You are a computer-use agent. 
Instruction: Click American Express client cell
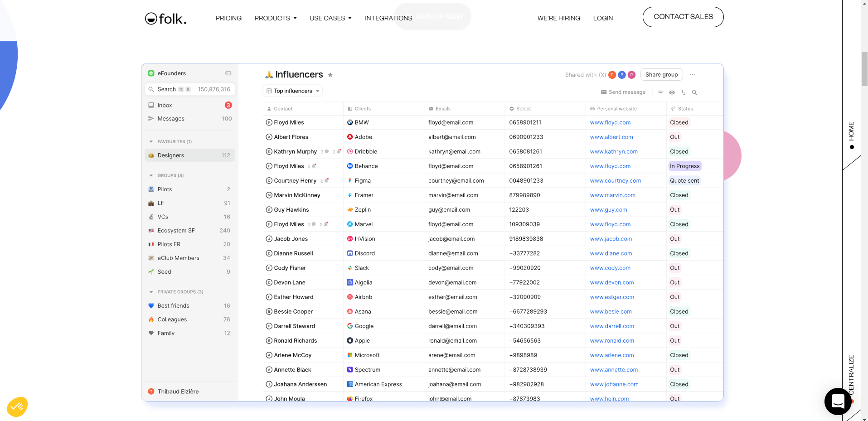tap(378, 384)
